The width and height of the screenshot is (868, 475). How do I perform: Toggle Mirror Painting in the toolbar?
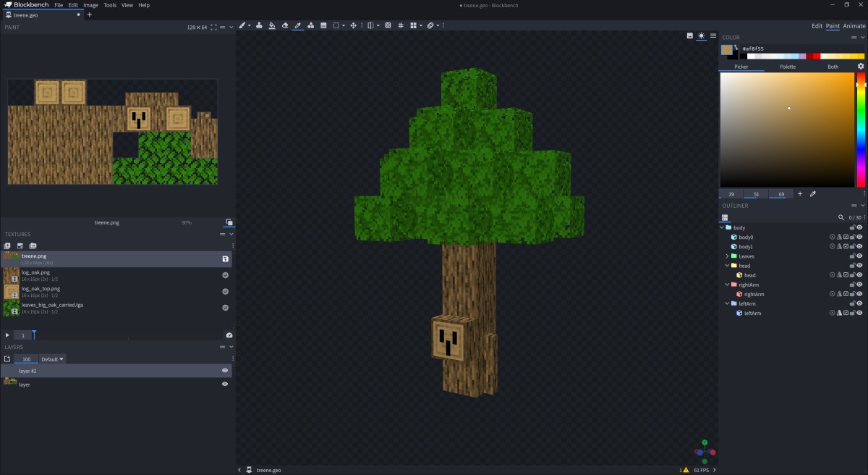371,25
